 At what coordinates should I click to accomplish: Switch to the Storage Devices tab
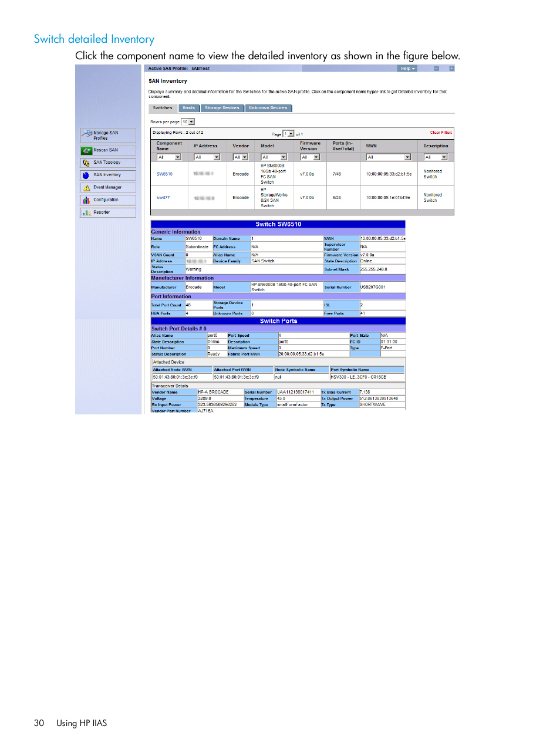tap(222, 108)
